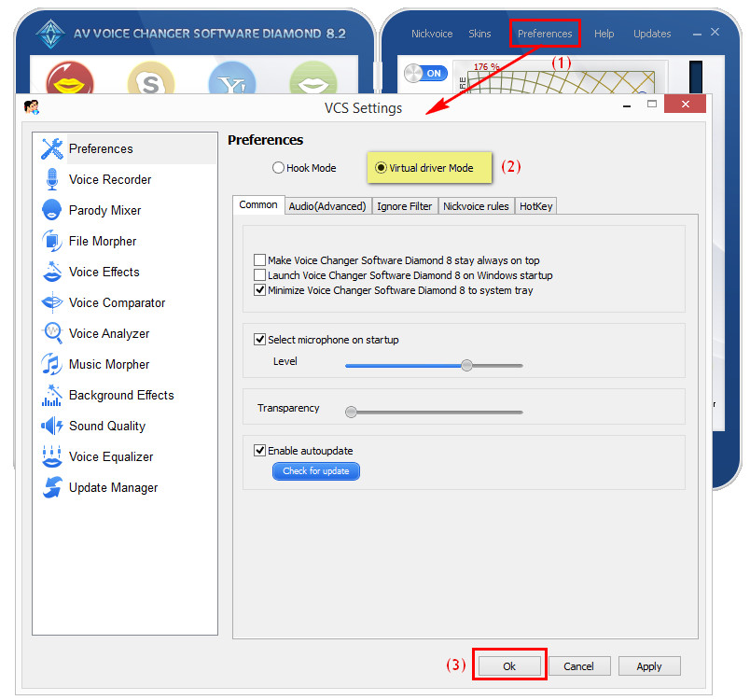Close the main Voice Changer window
The image size is (750, 700).
(x=715, y=32)
